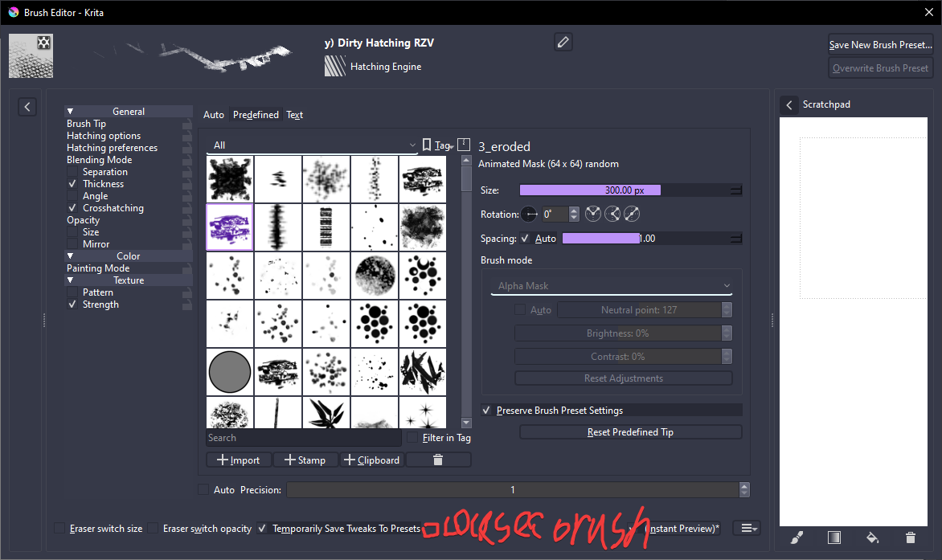Select the bamboo leaves brush tip
Viewport: 942px width, 560px height.
(x=326, y=413)
